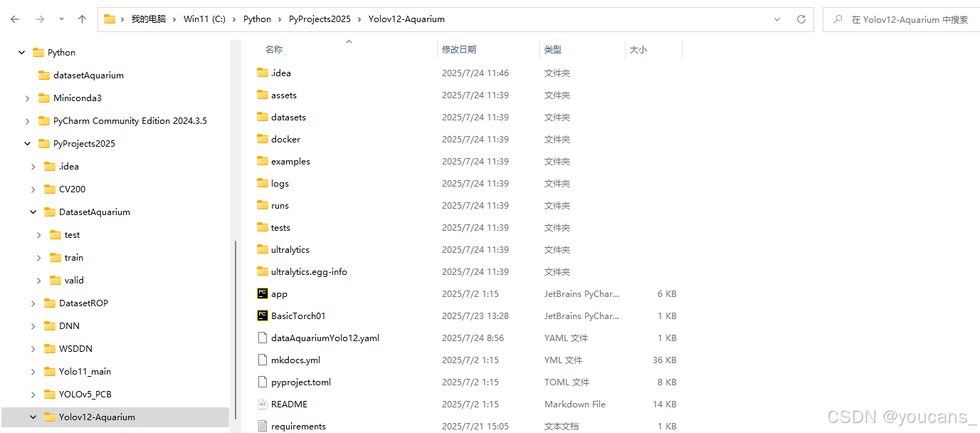Click TOML 文件 type of pyproject.toml
This screenshot has height=433, width=980.
point(567,382)
